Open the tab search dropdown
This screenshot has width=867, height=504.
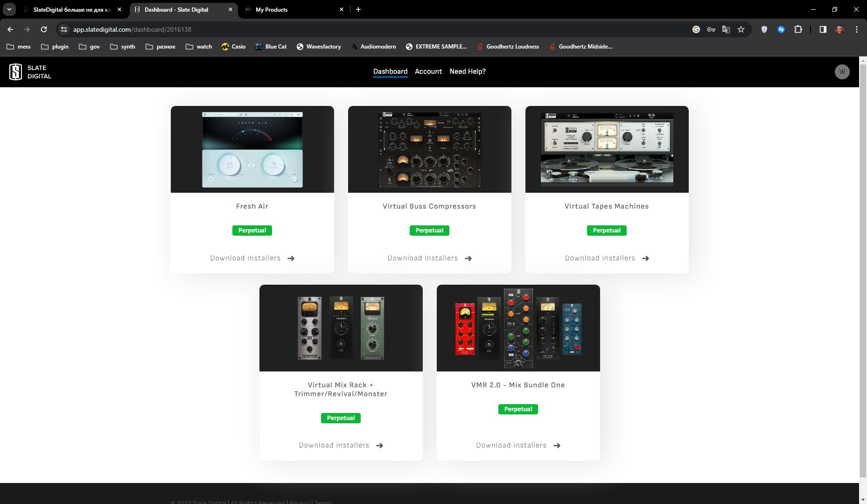(x=9, y=9)
